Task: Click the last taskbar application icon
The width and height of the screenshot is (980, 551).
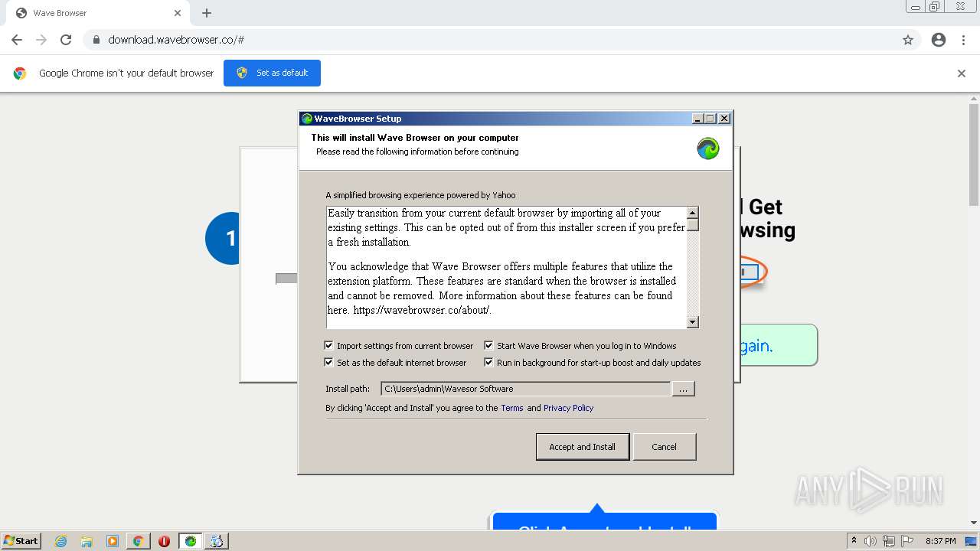Action: (217, 541)
